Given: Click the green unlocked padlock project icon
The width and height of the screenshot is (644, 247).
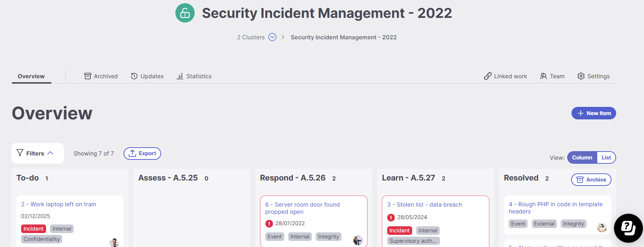Looking at the screenshot, I should click(x=185, y=13).
